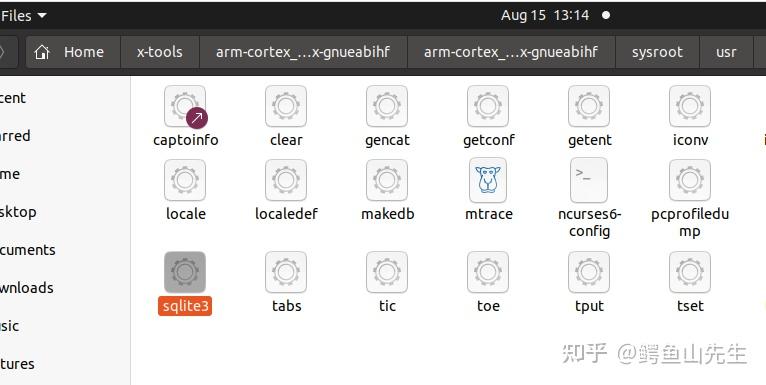
Task: Go to x-tools folder in path bar
Action: pyautogui.click(x=160, y=52)
